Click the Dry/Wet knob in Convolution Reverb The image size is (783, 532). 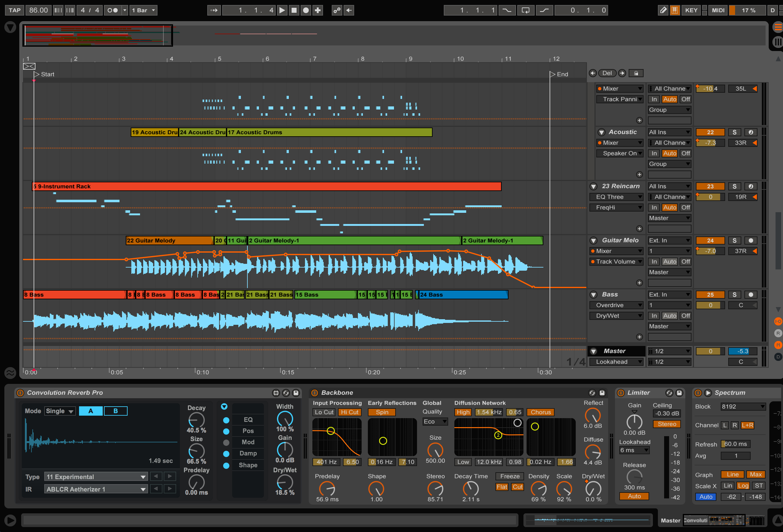point(285,482)
